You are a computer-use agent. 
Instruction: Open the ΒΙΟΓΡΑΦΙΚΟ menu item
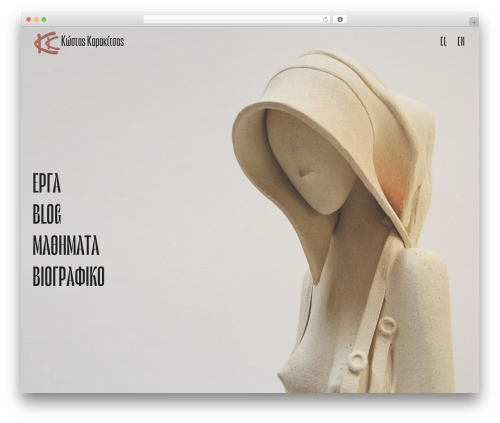point(68,276)
